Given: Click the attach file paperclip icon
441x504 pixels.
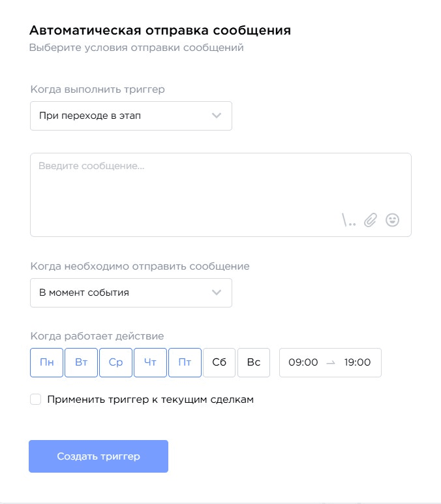Looking at the screenshot, I should pos(371,220).
